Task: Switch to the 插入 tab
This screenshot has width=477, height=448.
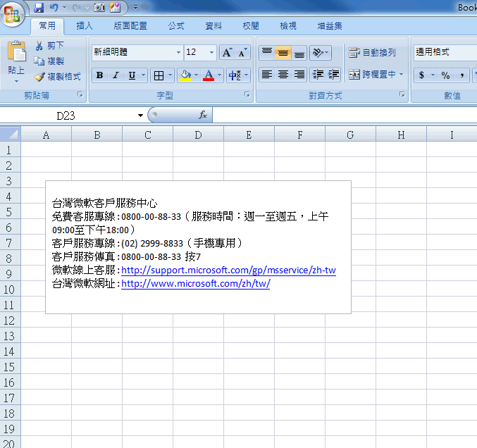Action: [85, 26]
